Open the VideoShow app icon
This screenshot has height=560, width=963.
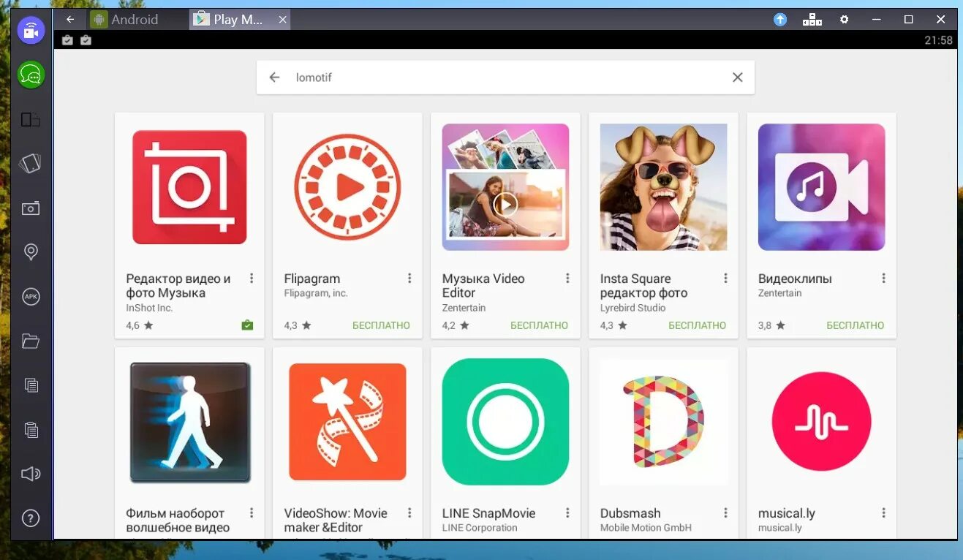coord(347,422)
